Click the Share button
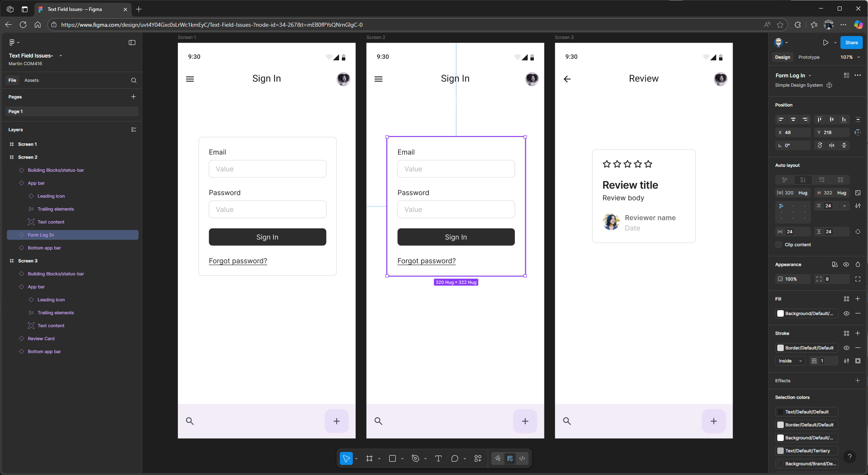The image size is (868, 475). 851,43
